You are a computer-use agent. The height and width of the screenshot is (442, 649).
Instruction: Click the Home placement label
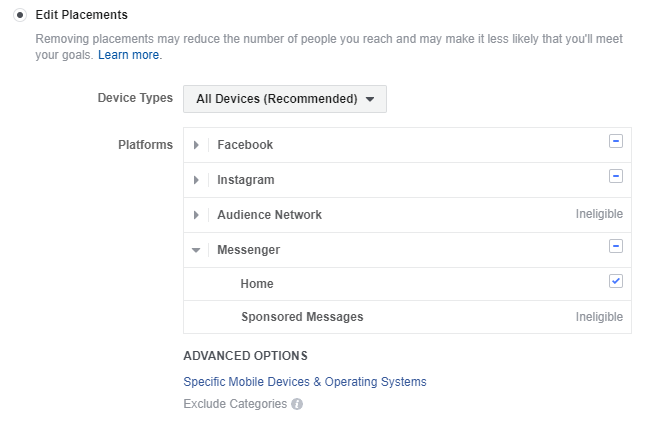point(257,284)
